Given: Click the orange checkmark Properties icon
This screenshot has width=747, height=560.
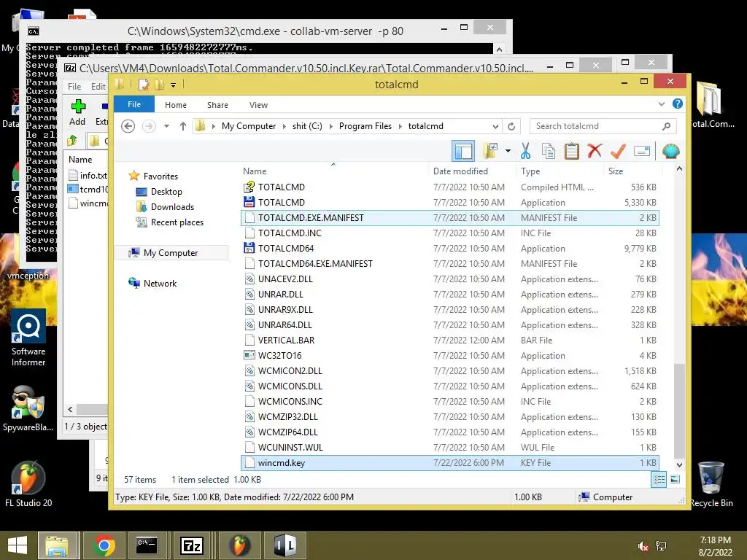Looking at the screenshot, I should [618, 151].
